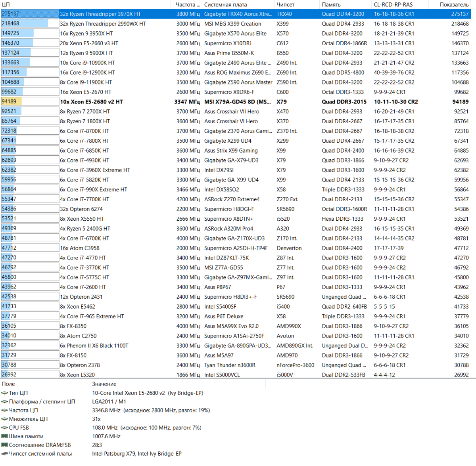
Task: Sort by the CL-RCD-RP-RAS column header
Action: [400, 4]
